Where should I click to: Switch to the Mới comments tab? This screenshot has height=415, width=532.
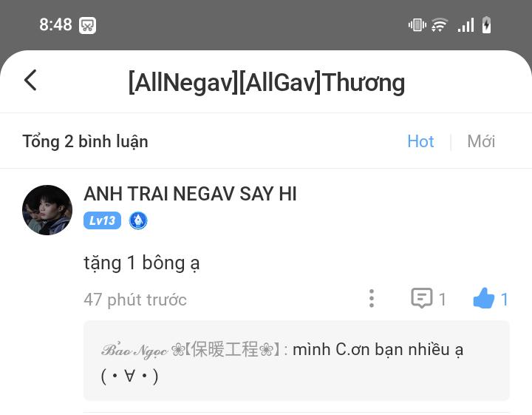click(481, 141)
